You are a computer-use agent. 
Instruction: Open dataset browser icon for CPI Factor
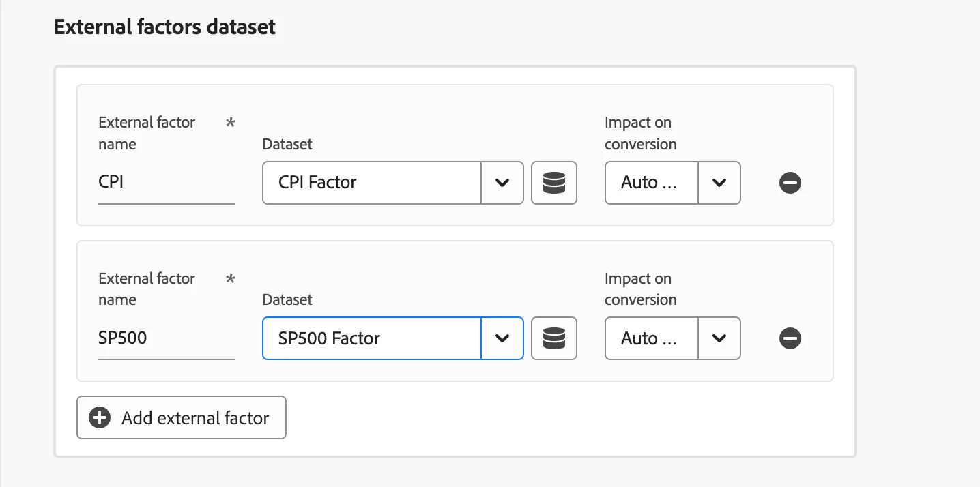click(x=554, y=183)
